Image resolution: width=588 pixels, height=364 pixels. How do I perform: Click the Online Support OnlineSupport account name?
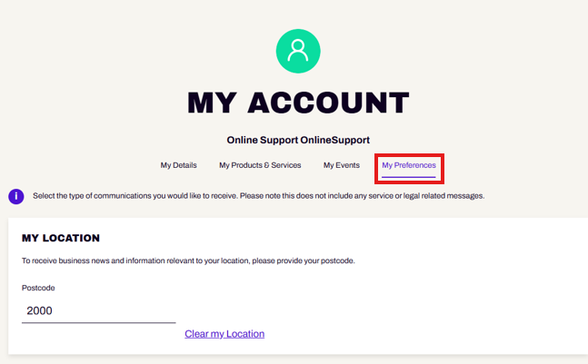pyautogui.click(x=298, y=140)
